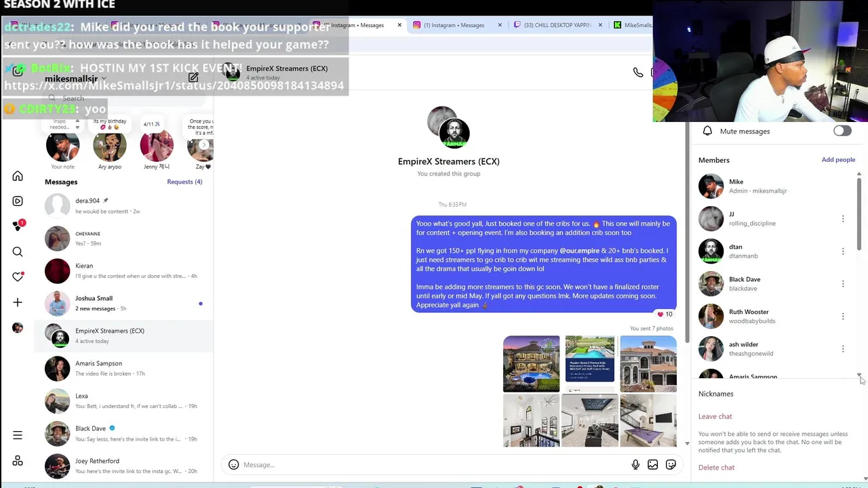Open the purple pool table room photo

click(648, 420)
